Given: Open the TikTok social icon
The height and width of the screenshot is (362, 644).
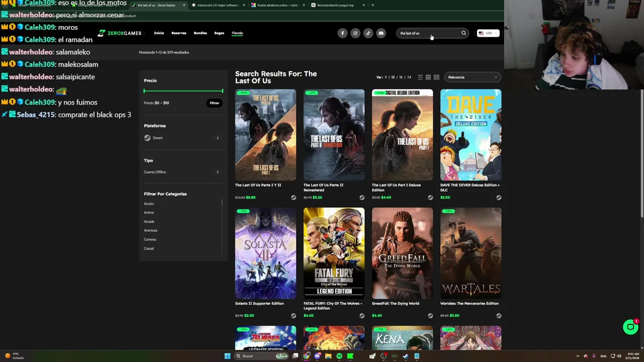Looking at the screenshot, I should click(x=368, y=33).
